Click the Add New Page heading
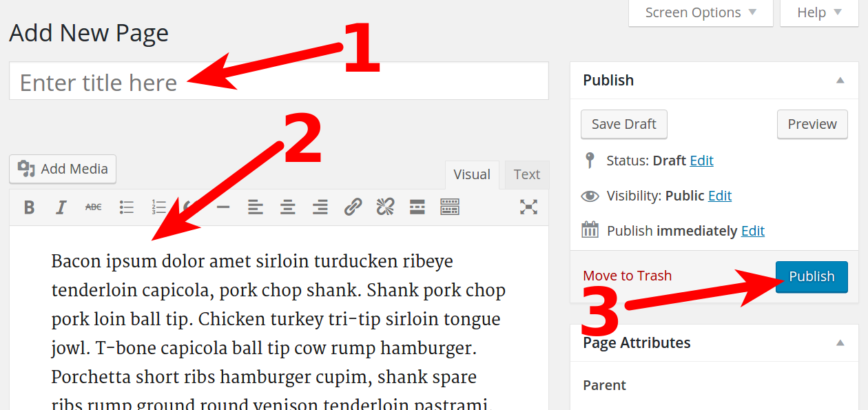The width and height of the screenshot is (868, 410). [x=89, y=33]
